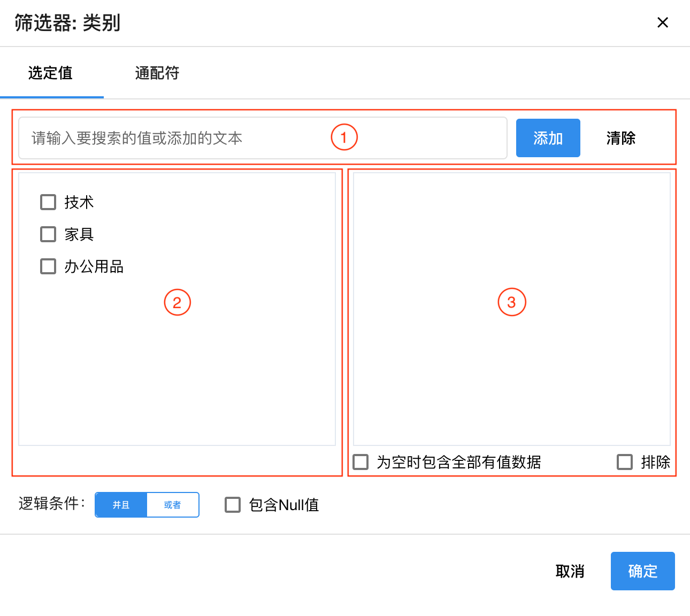This screenshot has width=690, height=616.
Task: Confirm with the 确定 button
Action: coord(643,571)
